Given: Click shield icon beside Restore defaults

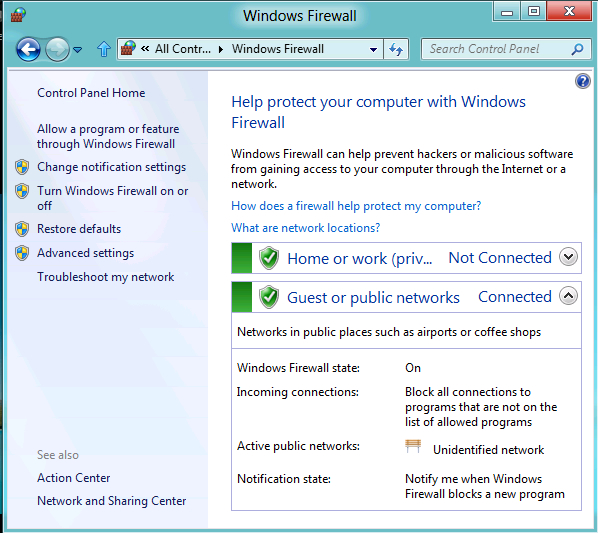Looking at the screenshot, I should pyautogui.click(x=22, y=229).
